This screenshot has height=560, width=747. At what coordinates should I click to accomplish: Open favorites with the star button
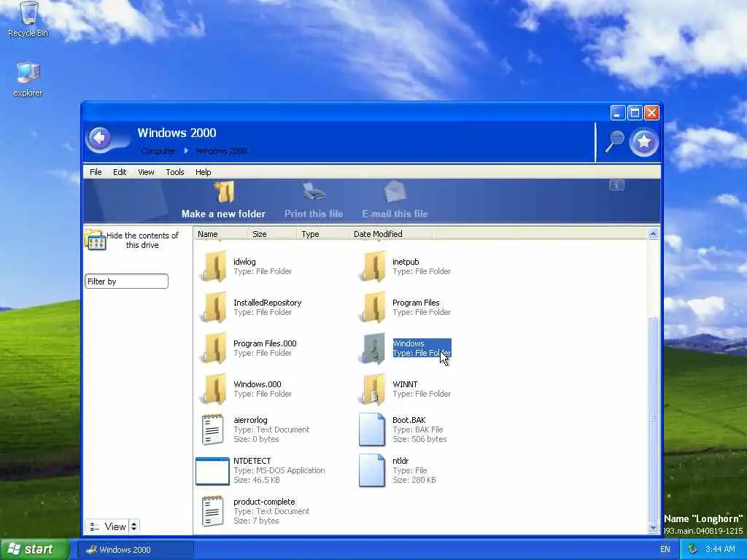point(644,141)
